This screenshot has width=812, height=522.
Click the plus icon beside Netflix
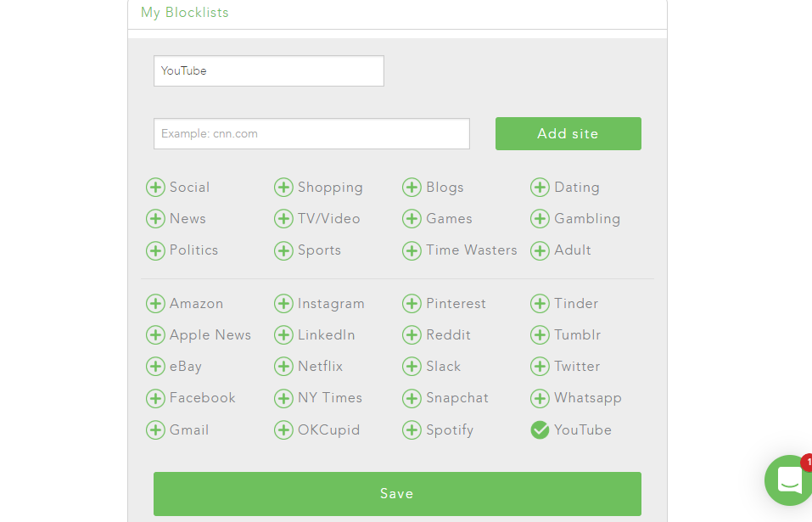coord(283,367)
